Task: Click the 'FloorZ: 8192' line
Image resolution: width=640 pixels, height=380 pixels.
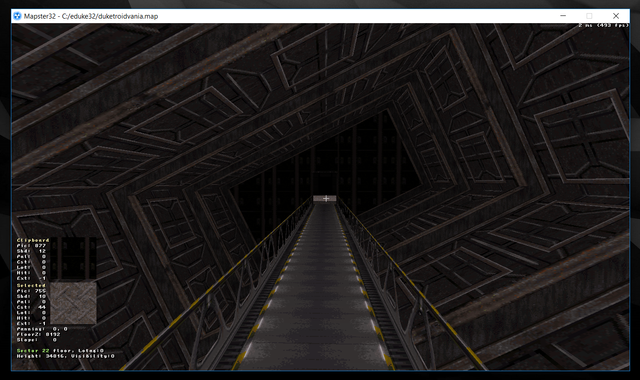Action: (38, 334)
